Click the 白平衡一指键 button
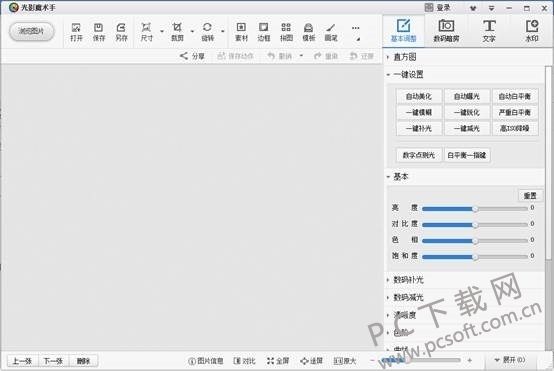This screenshot has width=554, height=371. point(467,155)
